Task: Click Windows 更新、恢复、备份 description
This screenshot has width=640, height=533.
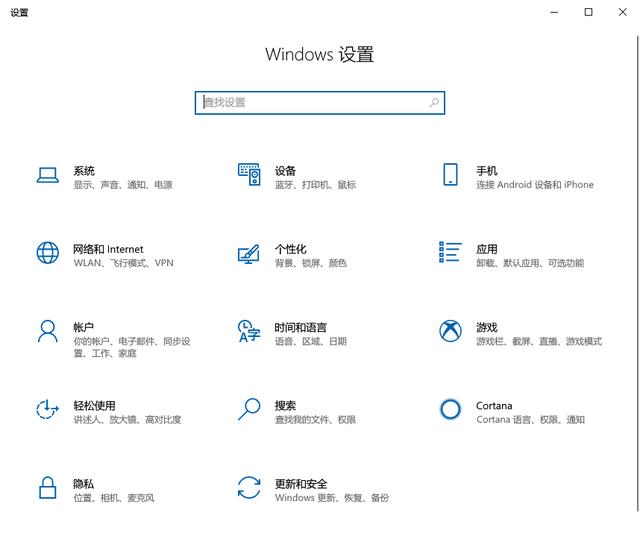Action: (x=332, y=498)
